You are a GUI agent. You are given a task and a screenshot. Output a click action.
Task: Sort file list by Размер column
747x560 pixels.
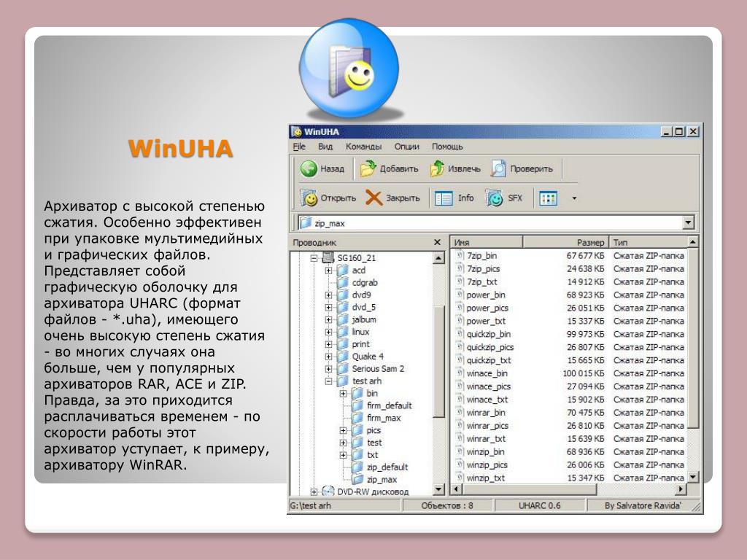[x=566, y=242]
